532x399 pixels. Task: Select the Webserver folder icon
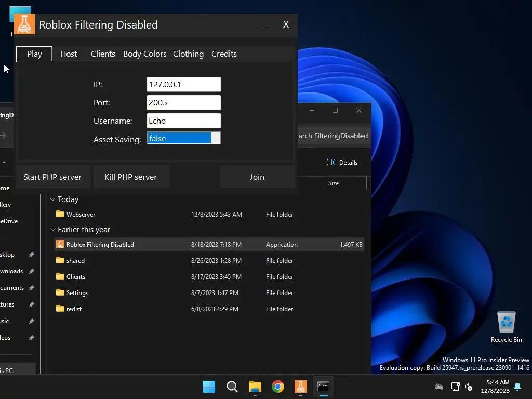pos(60,214)
